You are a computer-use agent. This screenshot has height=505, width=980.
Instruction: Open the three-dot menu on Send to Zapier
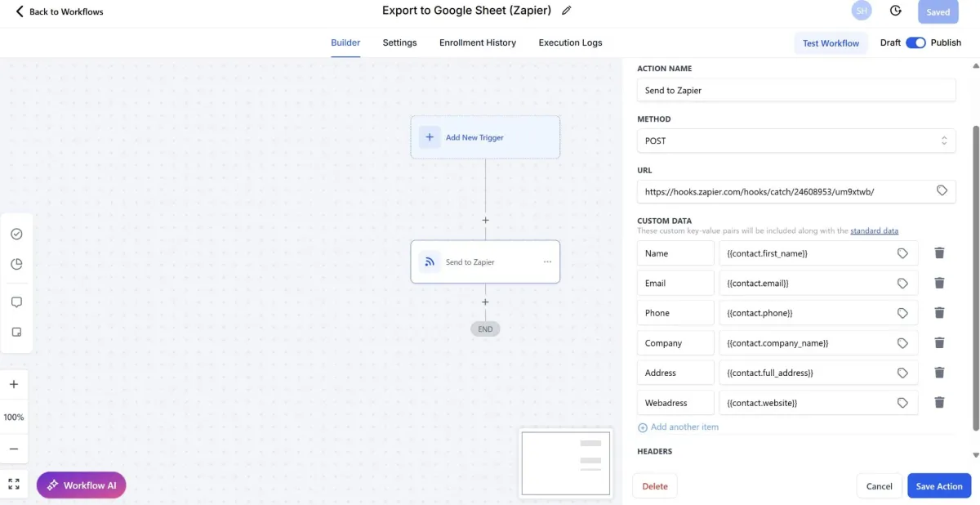pyautogui.click(x=547, y=261)
